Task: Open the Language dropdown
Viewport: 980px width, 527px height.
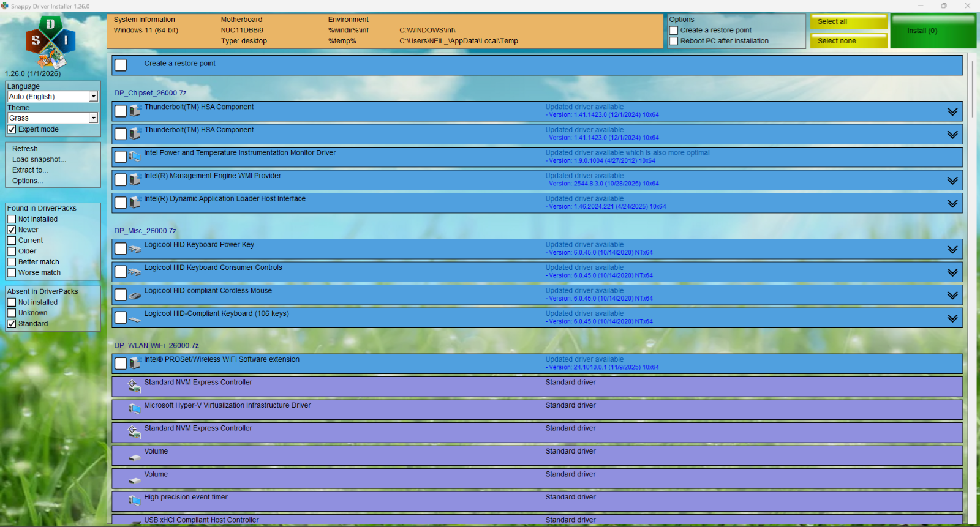Action: pos(53,97)
